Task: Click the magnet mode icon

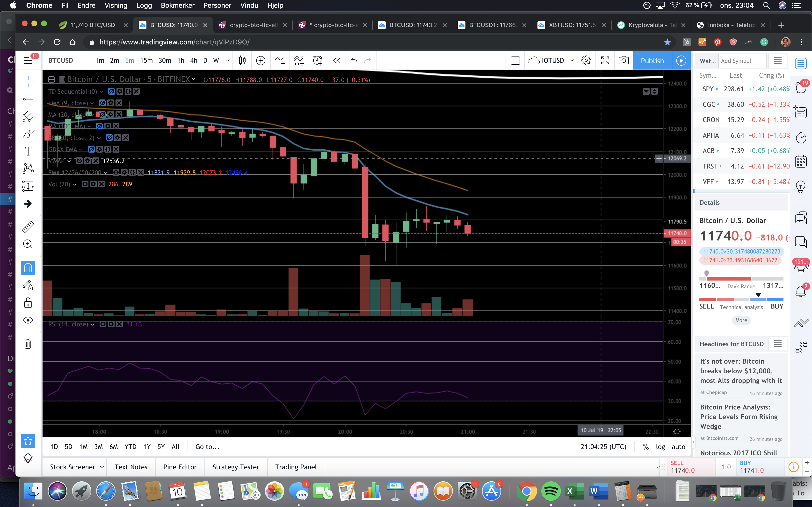Action: click(28, 268)
